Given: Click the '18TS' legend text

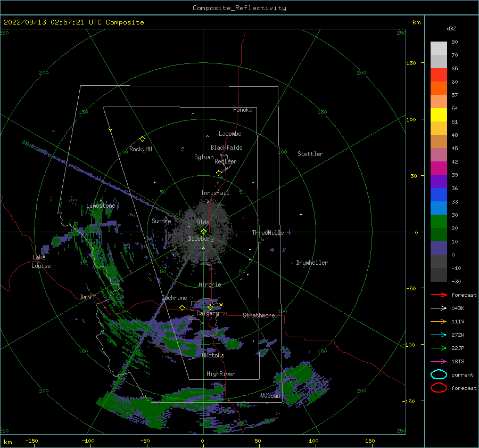Looking at the screenshot, I should point(458,362).
